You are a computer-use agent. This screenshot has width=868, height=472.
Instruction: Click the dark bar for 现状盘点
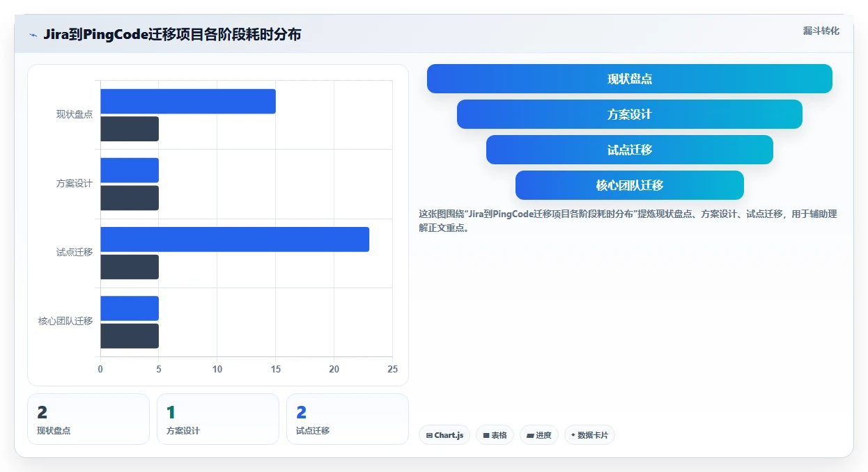tap(130, 129)
